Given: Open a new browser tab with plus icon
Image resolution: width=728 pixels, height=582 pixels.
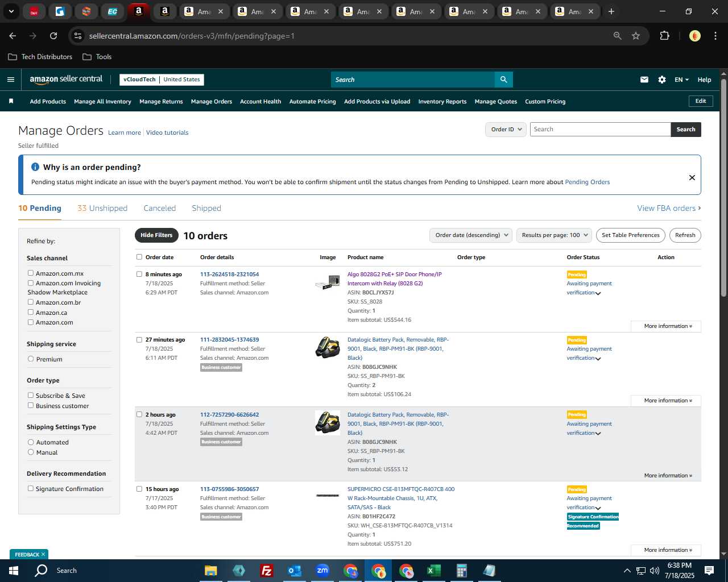Looking at the screenshot, I should click(611, 11).
